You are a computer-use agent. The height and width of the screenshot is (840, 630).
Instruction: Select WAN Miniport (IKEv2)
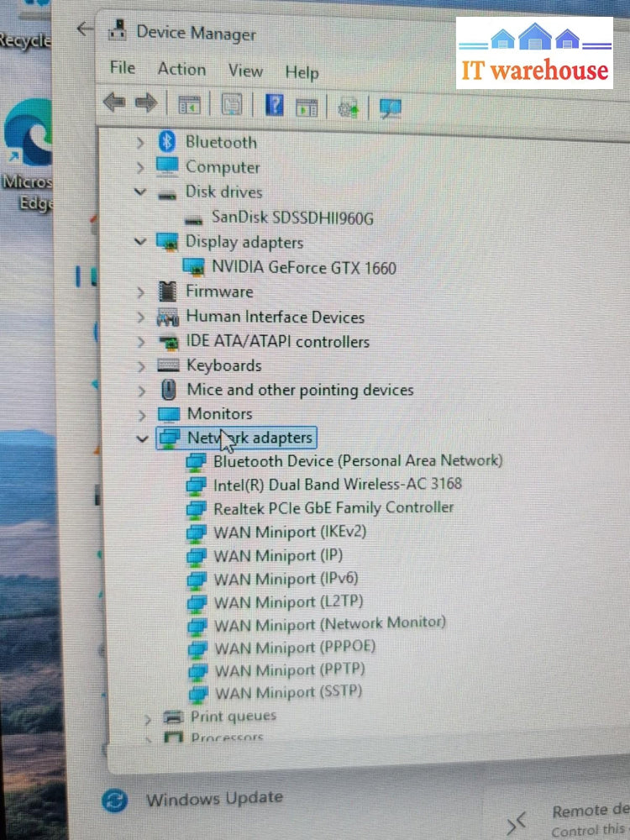pyautogui.click(x=290, y=532)
